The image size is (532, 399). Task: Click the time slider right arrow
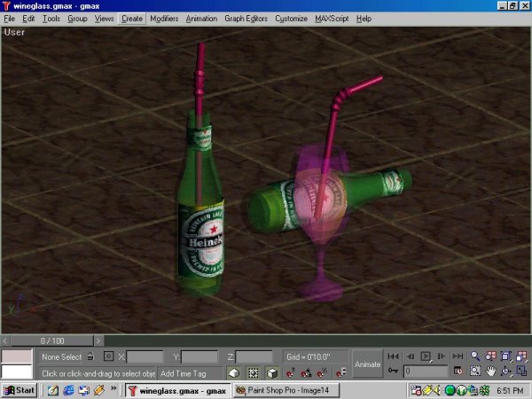click(98, 340)
